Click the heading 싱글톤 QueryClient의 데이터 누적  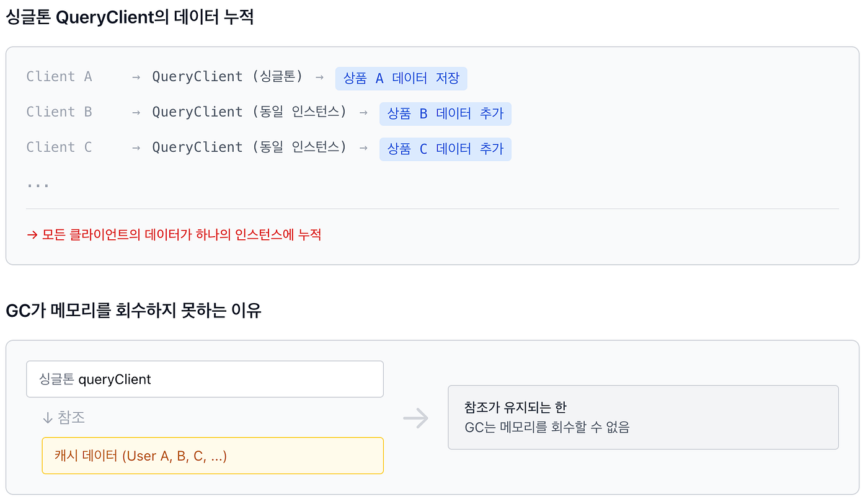click(130, 17)
